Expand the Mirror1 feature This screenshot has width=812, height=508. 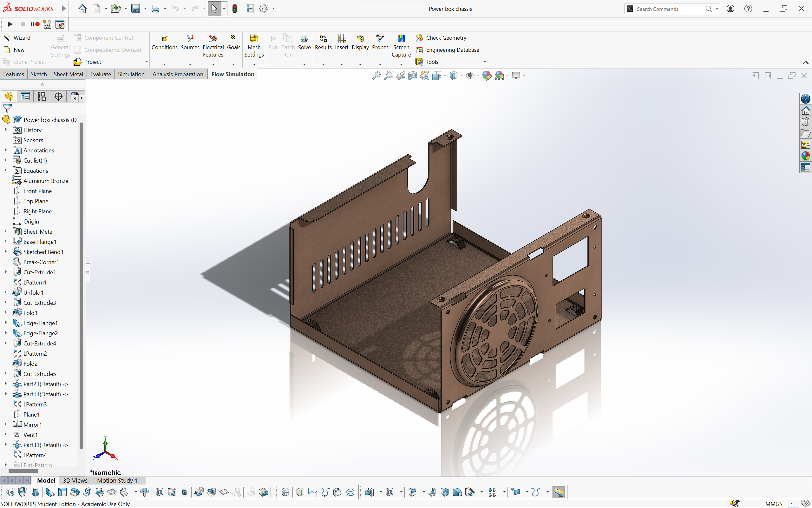pyautogui.click(x=6, y=424)
